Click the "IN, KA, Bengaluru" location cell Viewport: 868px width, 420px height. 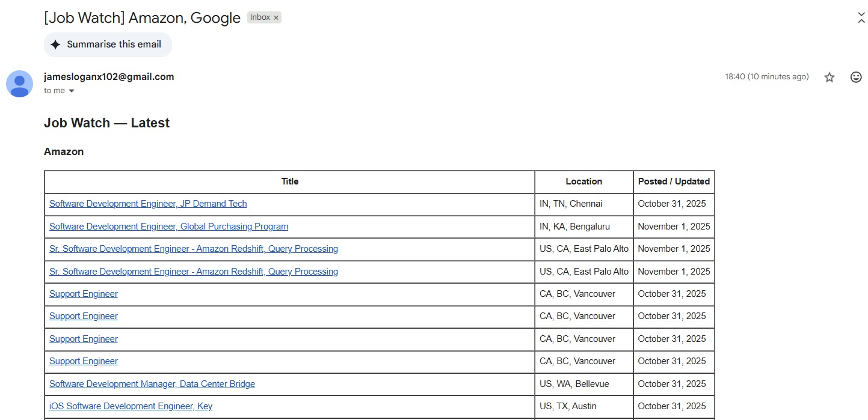(x=584, y=227)
